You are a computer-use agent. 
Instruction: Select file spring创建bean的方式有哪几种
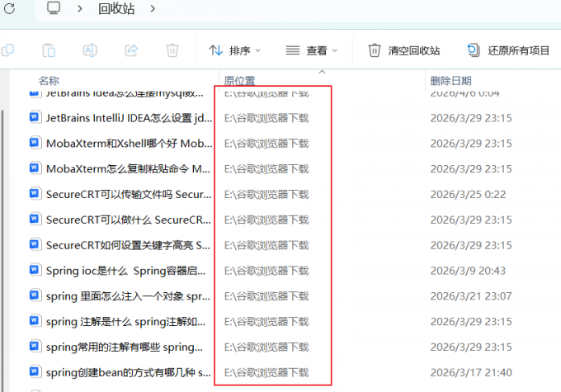pos(129,372)
